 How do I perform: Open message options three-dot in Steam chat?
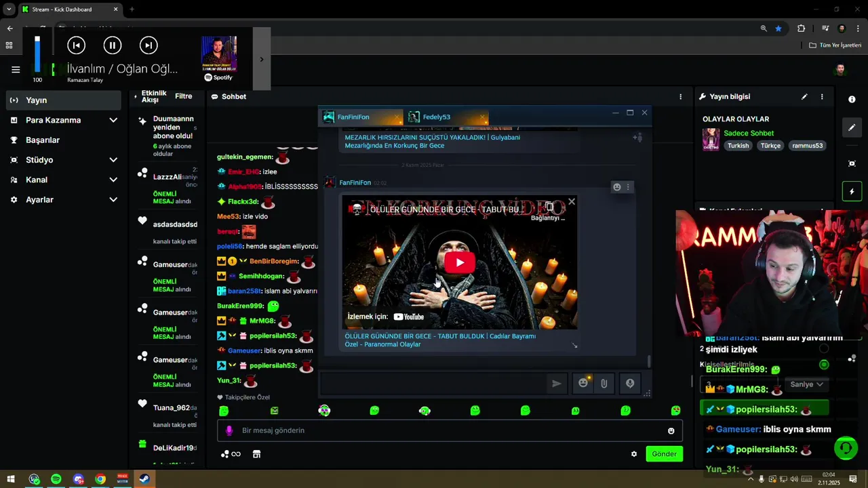coord(628,187)
